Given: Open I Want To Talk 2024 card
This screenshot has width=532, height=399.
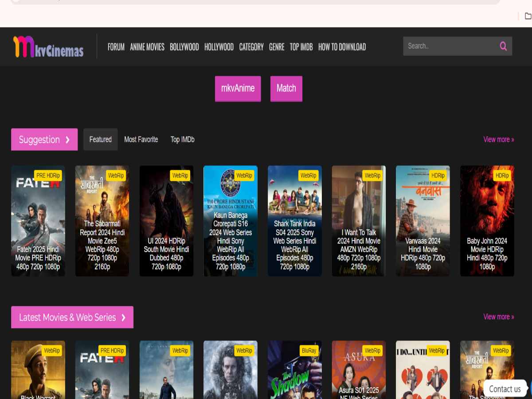Looking at the screenshot, I should [359, 221].
